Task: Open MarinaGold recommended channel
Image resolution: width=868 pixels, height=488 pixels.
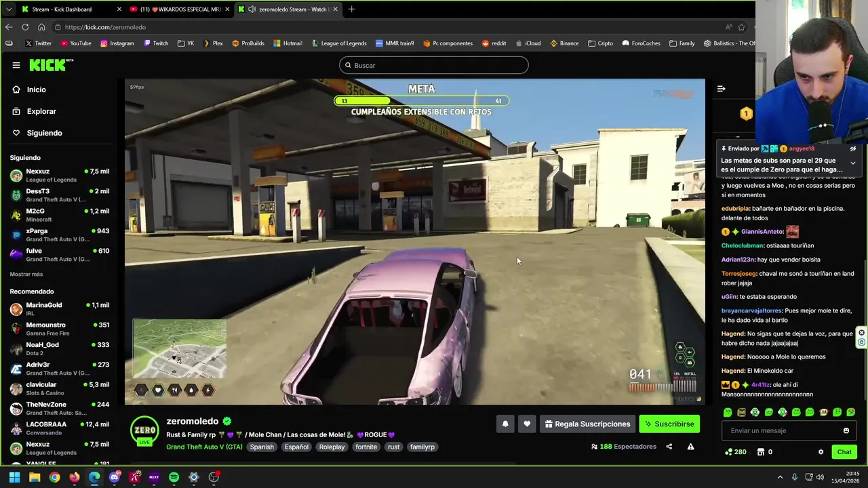Action: click(60, 309)
